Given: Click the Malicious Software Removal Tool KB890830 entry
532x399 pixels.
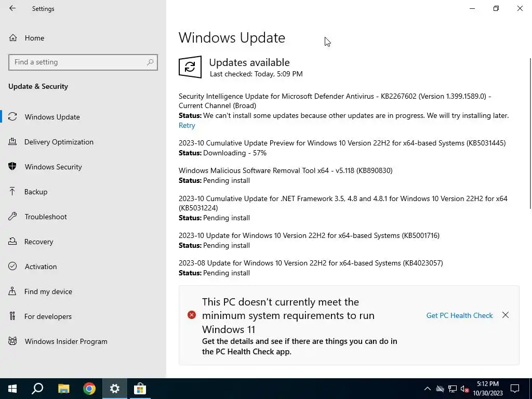Looking at the screenshot, I should pos(286,170).
